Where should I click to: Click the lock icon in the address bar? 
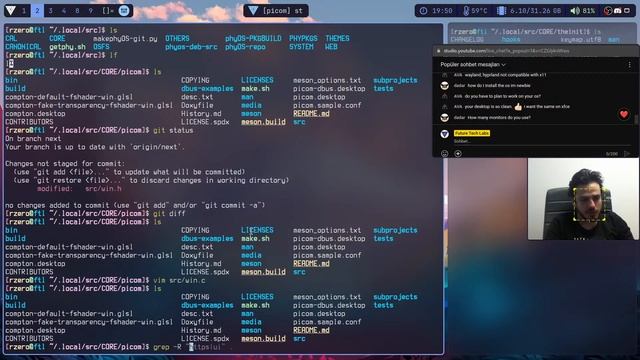[x=439, y=51]
